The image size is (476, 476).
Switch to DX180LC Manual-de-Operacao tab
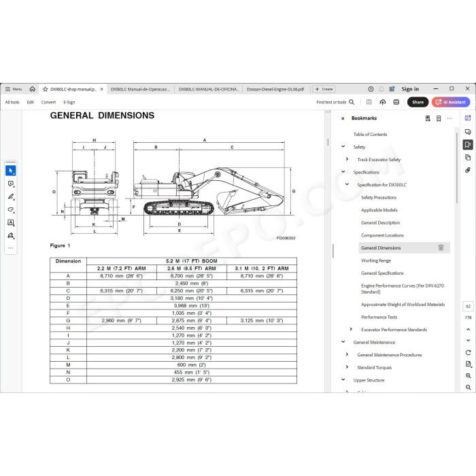[x=140, y=89]
